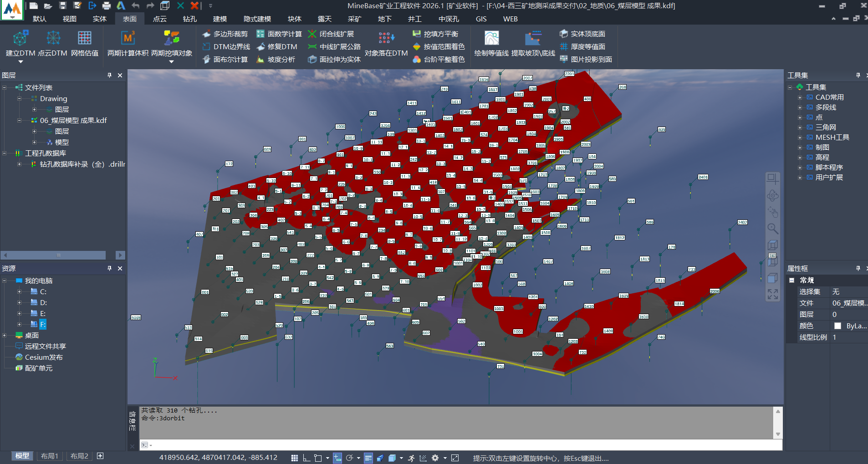The width and height of the screenshot is (868, 464).
Task: Click the 坡度分析 button
Action: pyautogui.click(x=276, y=60)
